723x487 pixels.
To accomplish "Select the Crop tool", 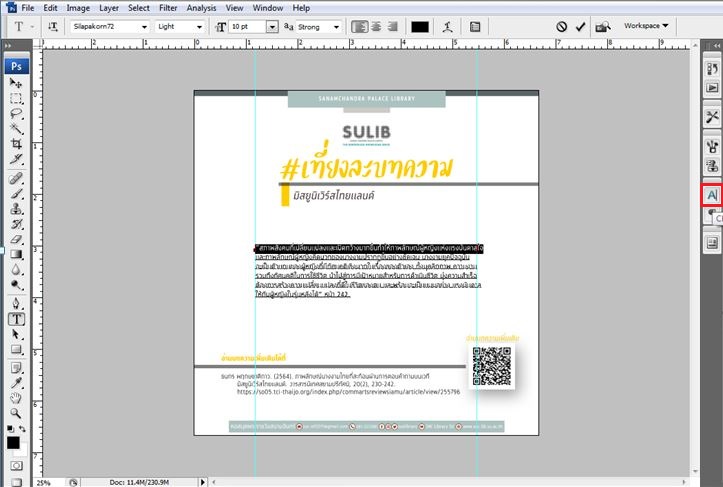I will (16, 144).
